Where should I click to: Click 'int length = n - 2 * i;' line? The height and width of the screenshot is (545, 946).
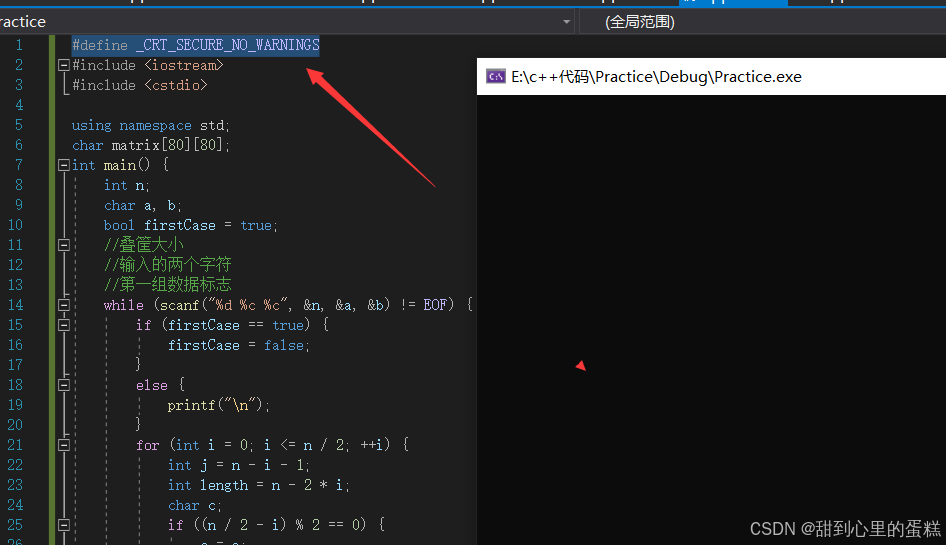(x=259, y=485)
